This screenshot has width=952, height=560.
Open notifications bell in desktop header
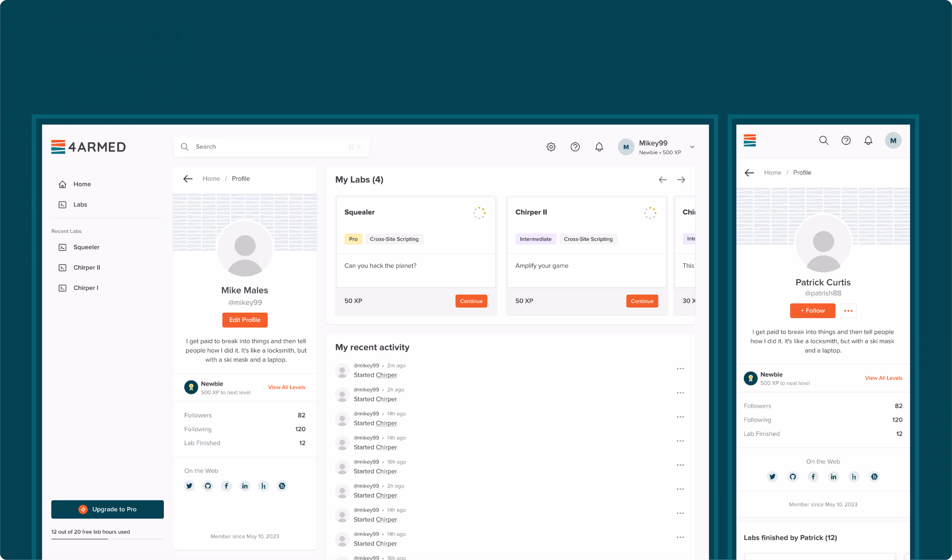point(599,147)
